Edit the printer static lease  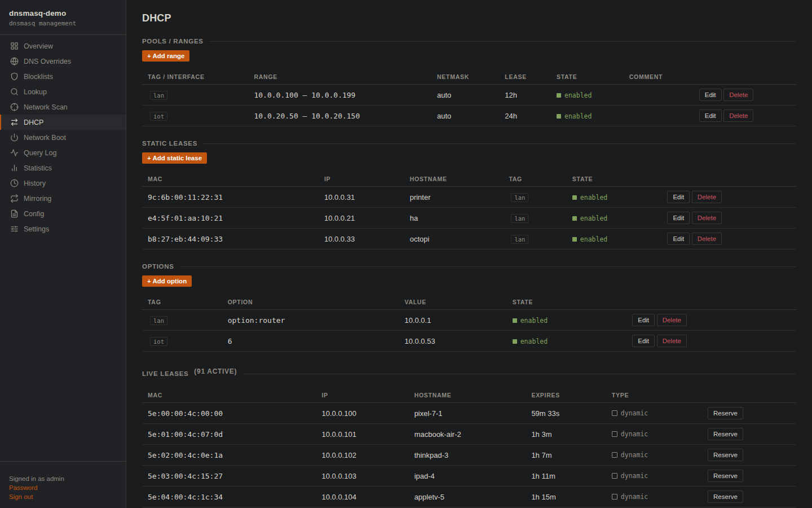coord(678,197)
